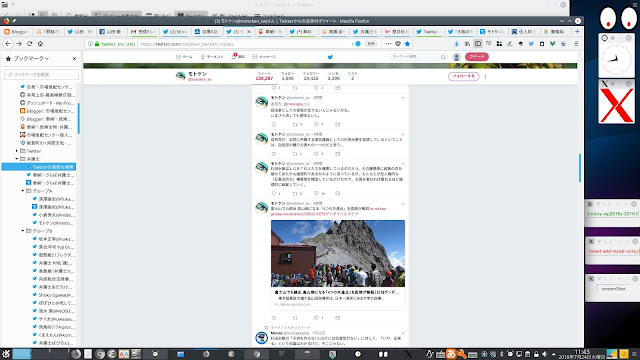Click the analog clock desktop widget
Screen dimensions: 640x360
click(616, 59)
